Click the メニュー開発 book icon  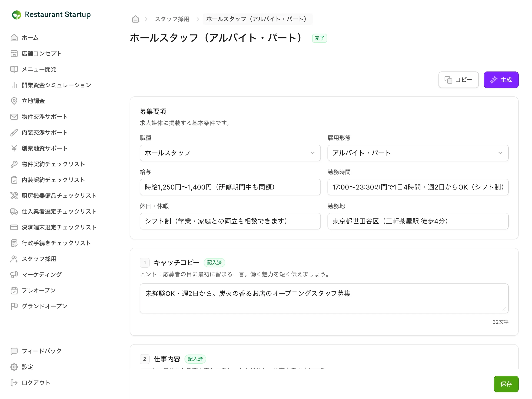point(14,69)
